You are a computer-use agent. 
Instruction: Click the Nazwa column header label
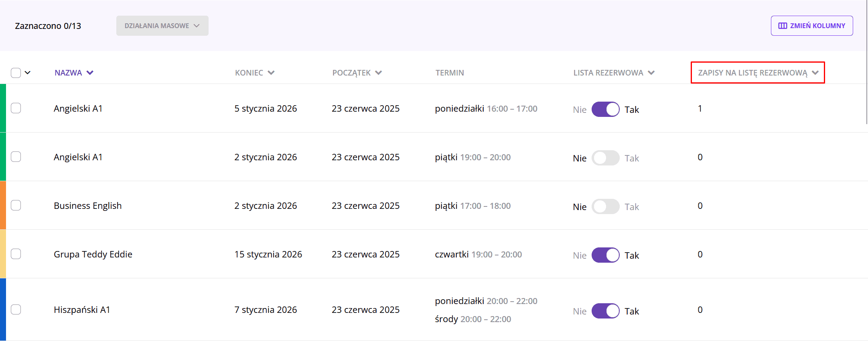click(68, 73)
